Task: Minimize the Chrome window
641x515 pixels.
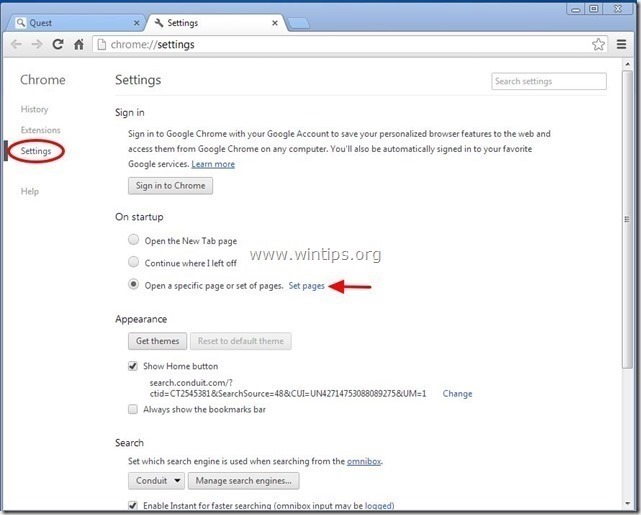Action: [x=576, y=9]
